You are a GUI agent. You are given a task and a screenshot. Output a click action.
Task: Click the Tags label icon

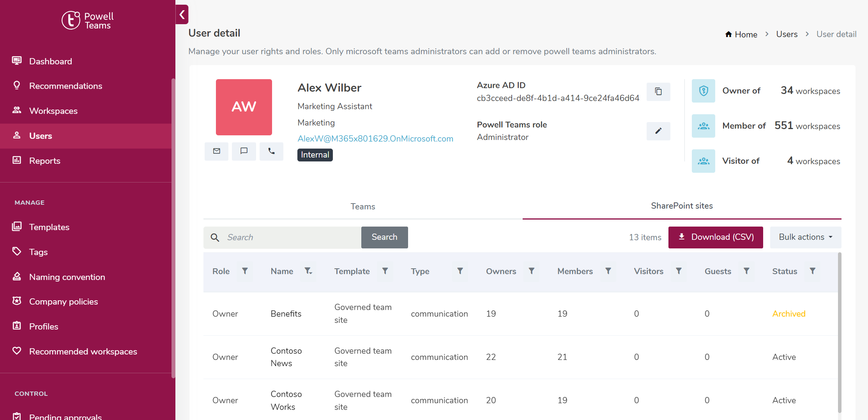(x=17, y=251)
